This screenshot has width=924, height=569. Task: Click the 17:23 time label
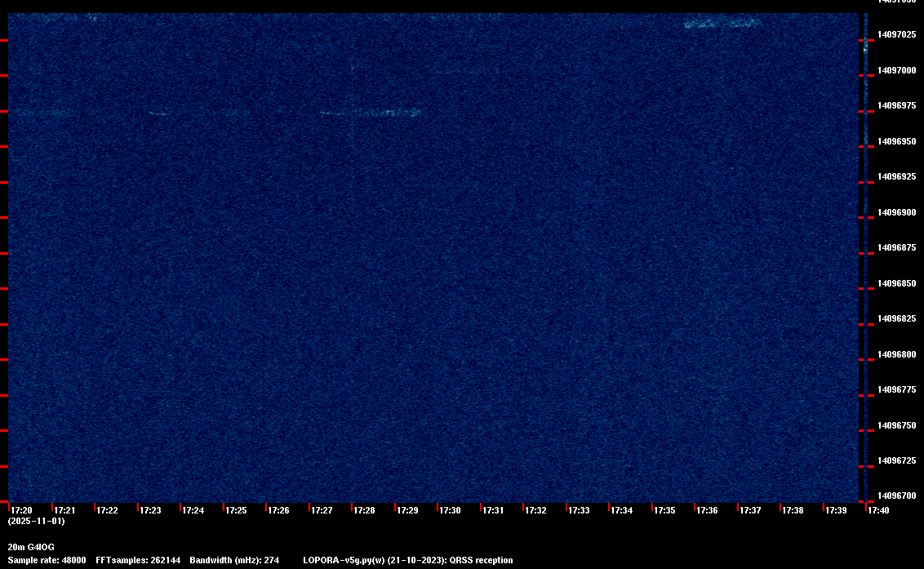pos(150,510)
